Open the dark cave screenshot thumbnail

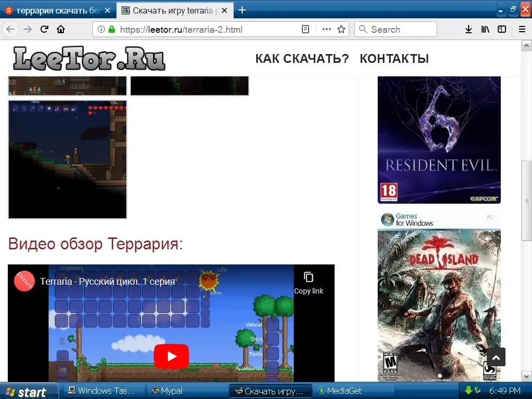190,86
